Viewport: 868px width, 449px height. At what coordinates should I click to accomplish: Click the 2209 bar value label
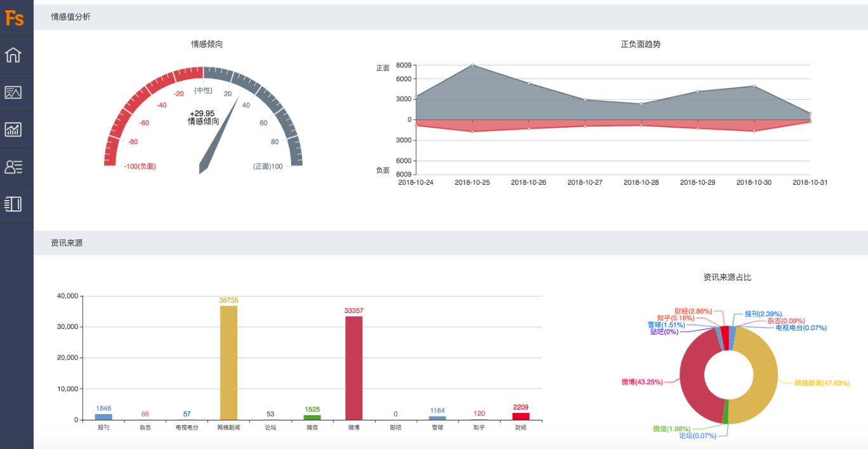tap(521, 407)
